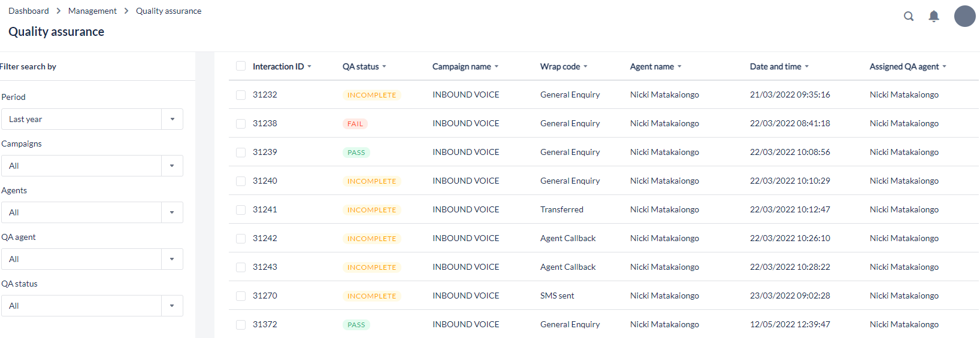This screenshot has height=338, width=980.
Task: Check the row for interaction 31239
Action: (x=241, y=152)
